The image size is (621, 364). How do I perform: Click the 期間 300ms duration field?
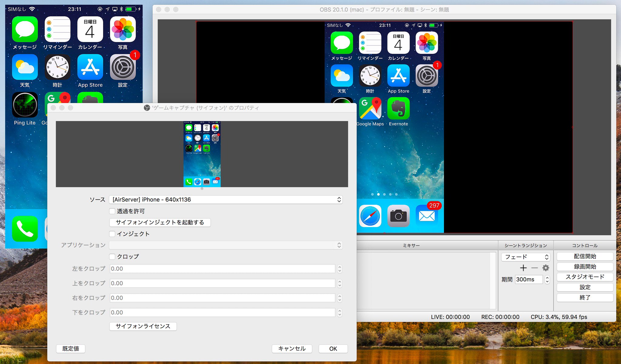(529, 280)
